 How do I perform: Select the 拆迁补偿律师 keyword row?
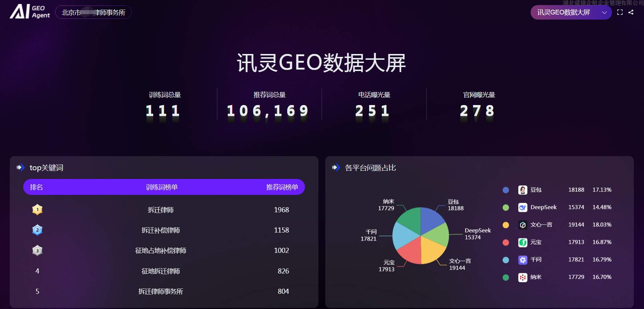click(x=164, y=230)
